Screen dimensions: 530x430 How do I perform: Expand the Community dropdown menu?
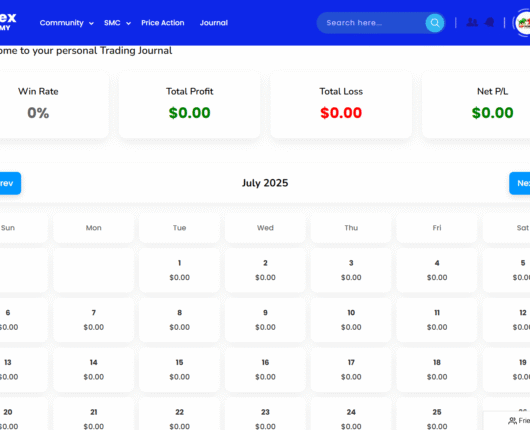[67, 23]
